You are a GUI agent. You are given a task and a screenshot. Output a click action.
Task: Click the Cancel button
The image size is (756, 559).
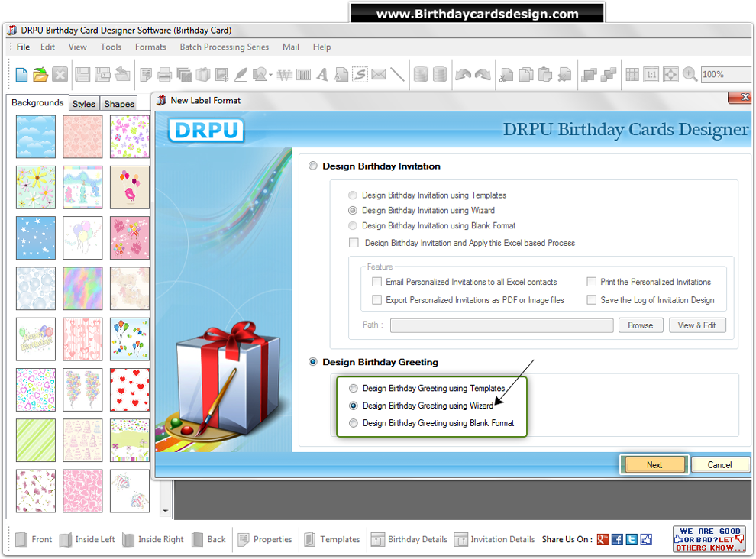coord(720,465)
